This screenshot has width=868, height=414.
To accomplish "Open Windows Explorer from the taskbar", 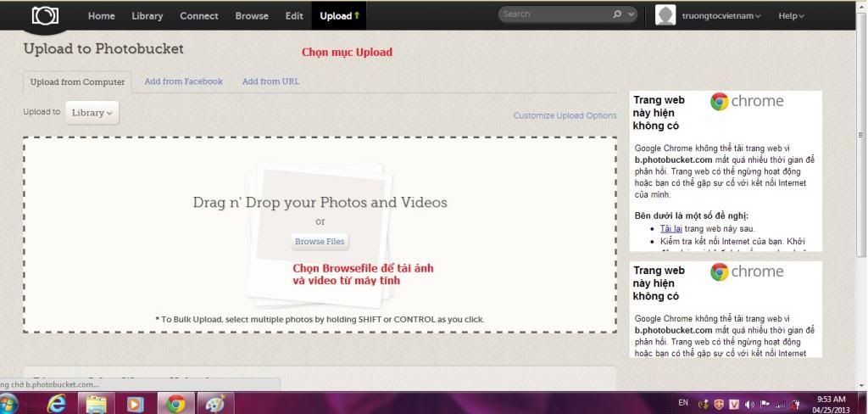I will 97,404.
